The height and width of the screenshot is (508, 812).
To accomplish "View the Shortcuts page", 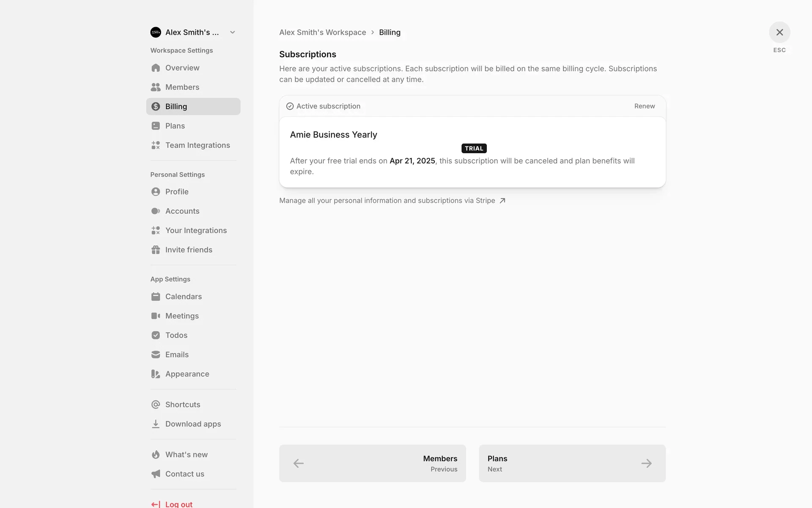I will click(193, 405).
